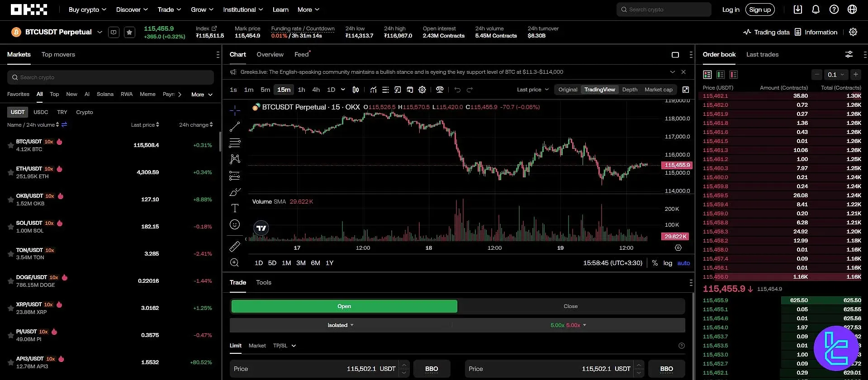868x380 pixels.
Task: Switch chart to Original view
Action: (x=568, y=90)
